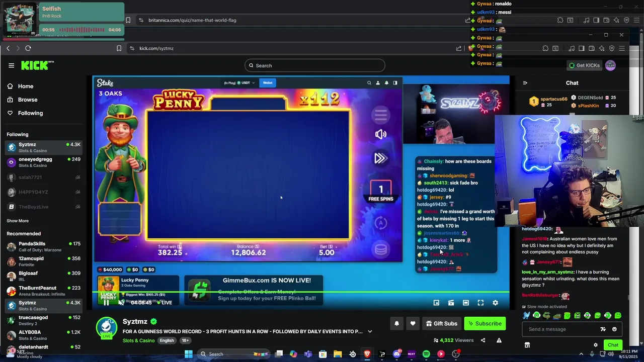Viewport: 644px width, 362px height.
Task: Open Brave browser from taskbar
Action: tap(367, 354)
